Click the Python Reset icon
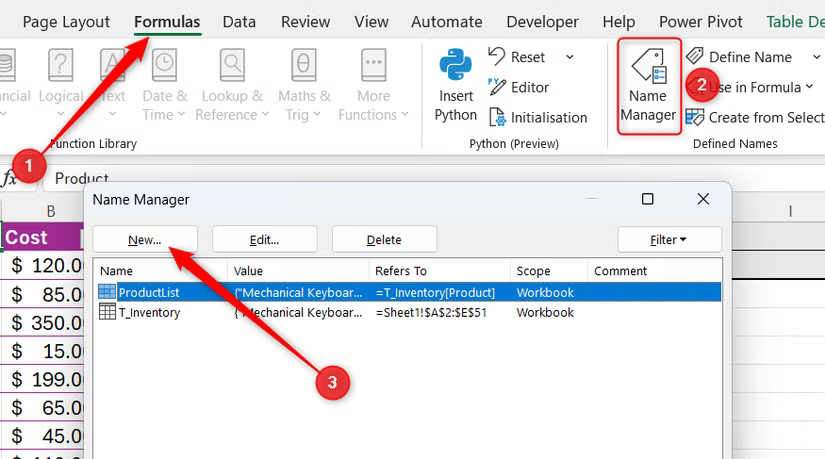The width and height of the screenshot is (825, 459). tap(497, 57)
